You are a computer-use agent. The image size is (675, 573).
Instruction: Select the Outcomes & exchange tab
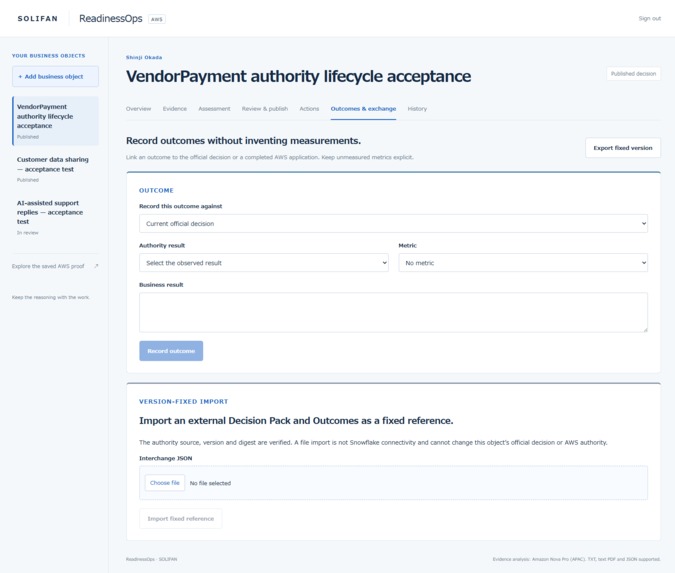pos(363,108)
